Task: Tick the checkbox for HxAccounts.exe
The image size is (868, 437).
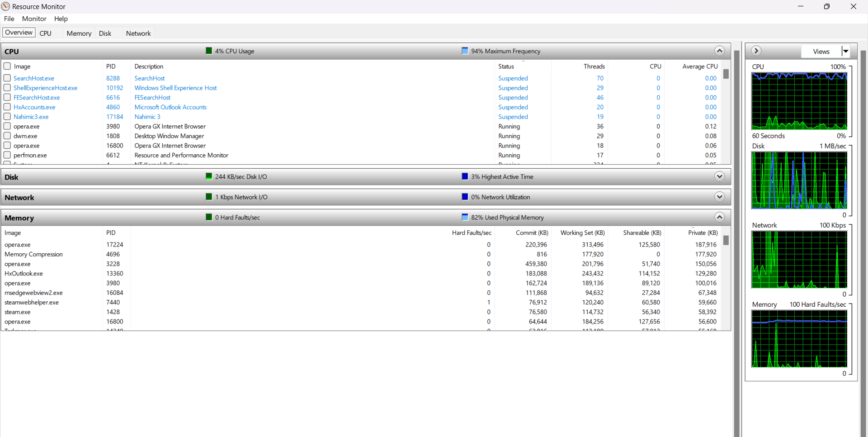Action: [7, 107]
